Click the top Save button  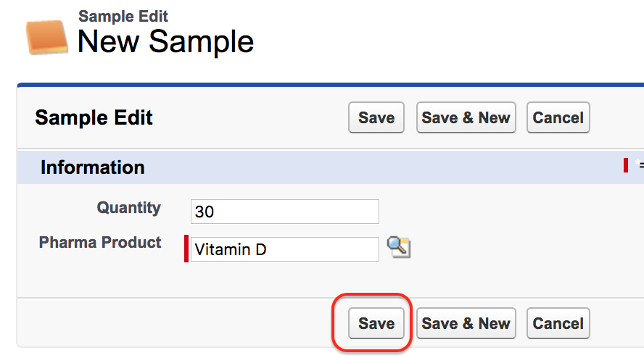coord(376,117)
